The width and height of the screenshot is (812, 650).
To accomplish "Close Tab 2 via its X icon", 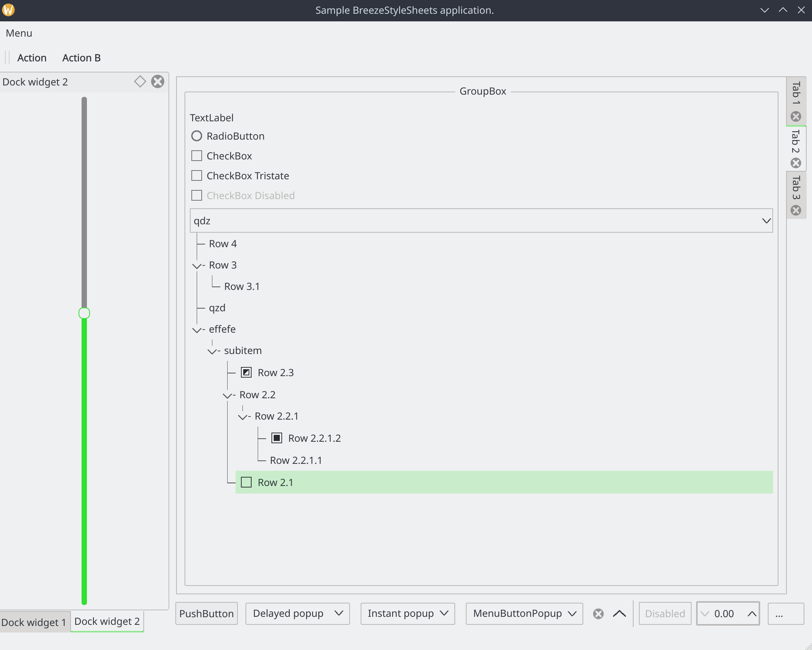I will [x=796, y=163].
